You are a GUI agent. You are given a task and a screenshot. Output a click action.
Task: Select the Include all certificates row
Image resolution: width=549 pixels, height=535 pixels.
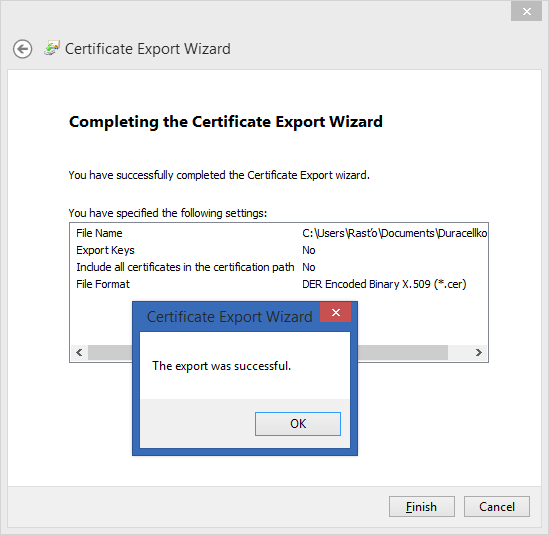(x=279, y=267)
